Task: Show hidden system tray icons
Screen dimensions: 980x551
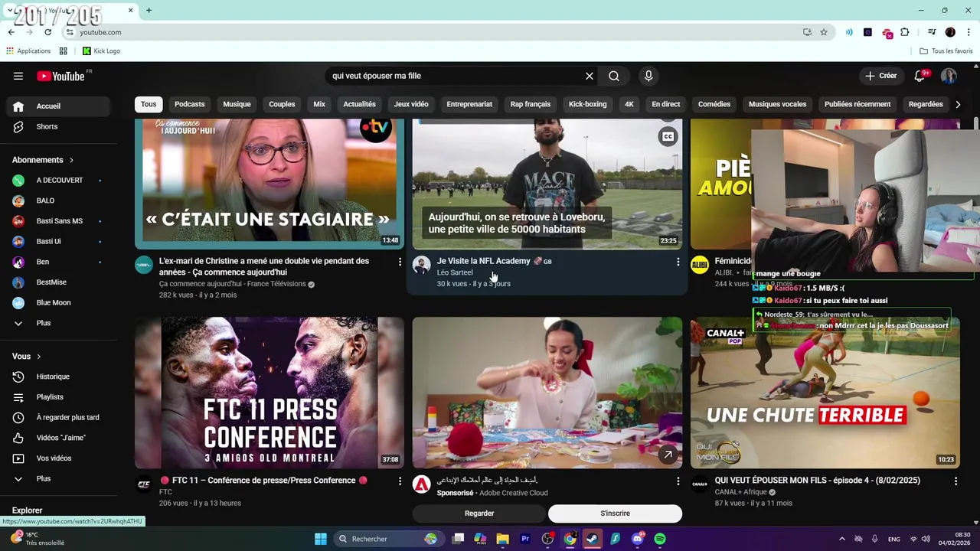Action: (841, 539)
